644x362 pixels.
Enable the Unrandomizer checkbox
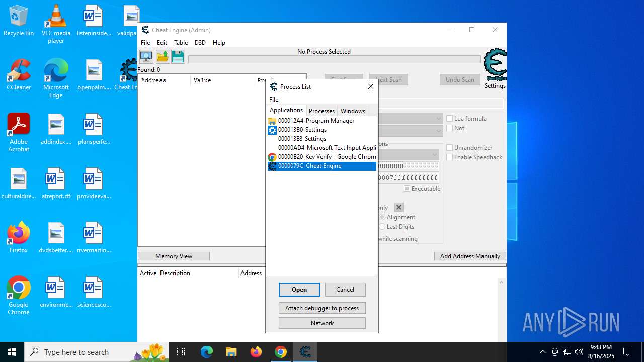[450, 148]
